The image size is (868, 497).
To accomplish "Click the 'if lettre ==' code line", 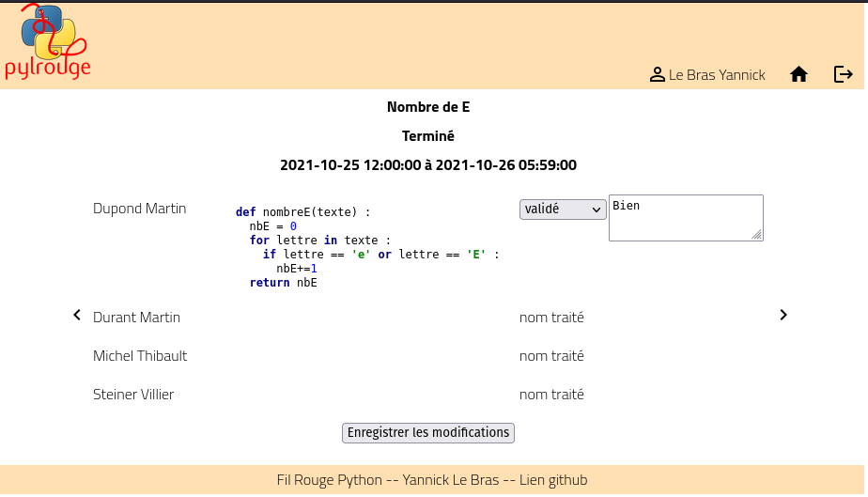I will point(380,254).
